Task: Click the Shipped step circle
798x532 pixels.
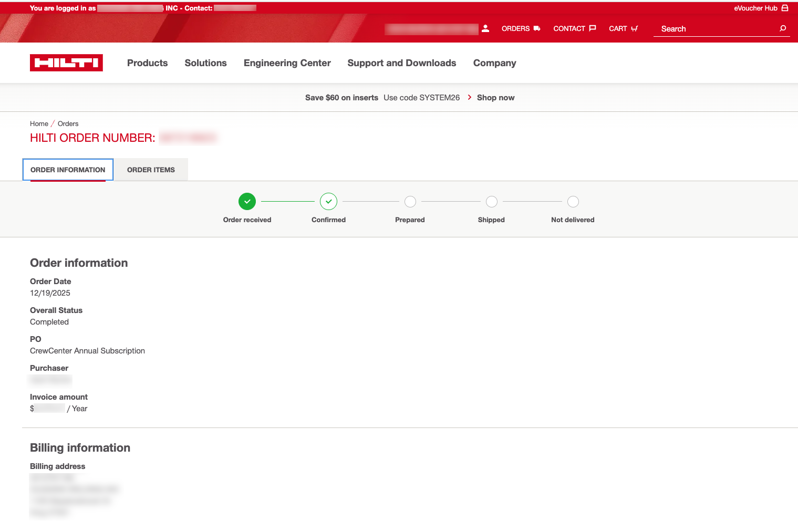Action: [x=492, y=202]
